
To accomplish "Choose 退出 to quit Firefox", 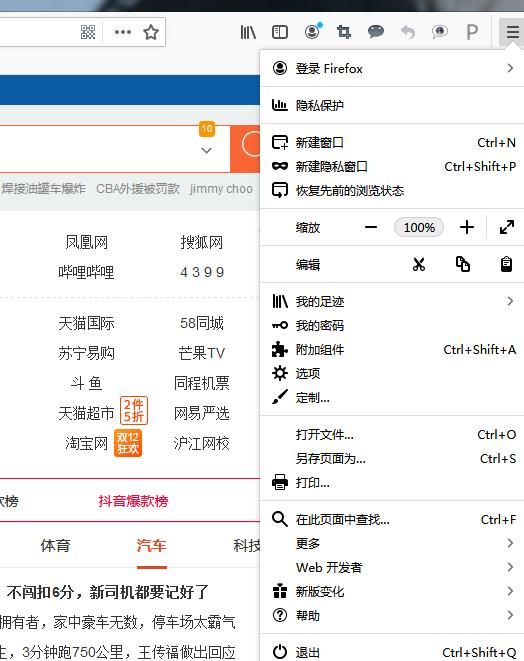I will coord(392,652).
